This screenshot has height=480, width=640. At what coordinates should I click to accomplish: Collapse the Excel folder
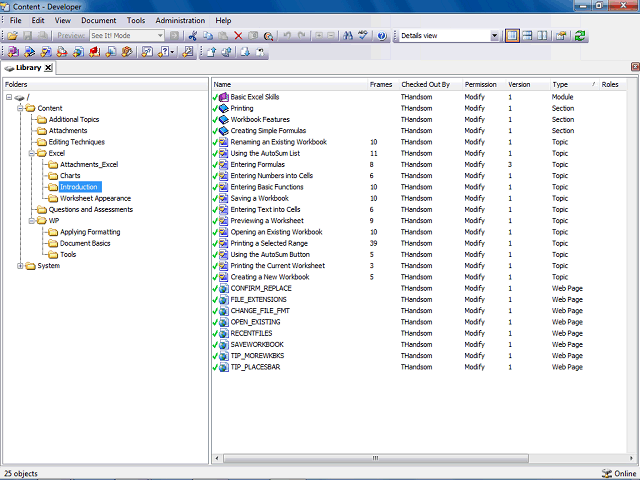(x=31, y=153)
